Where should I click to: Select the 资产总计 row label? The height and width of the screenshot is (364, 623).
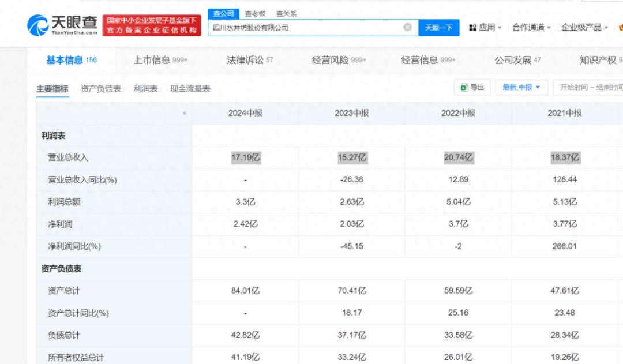tap(64, 291)
